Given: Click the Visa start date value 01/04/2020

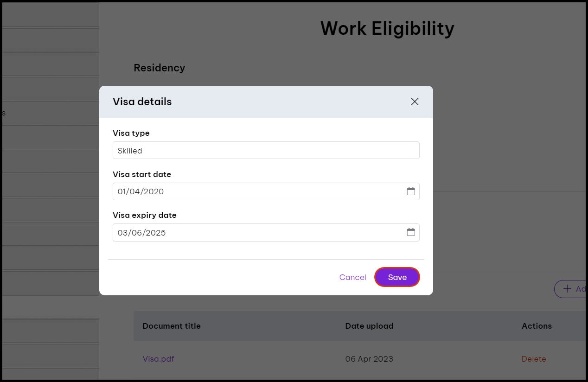Looking at the screenshot, I should pyautogui.click(x=141, y=191).
